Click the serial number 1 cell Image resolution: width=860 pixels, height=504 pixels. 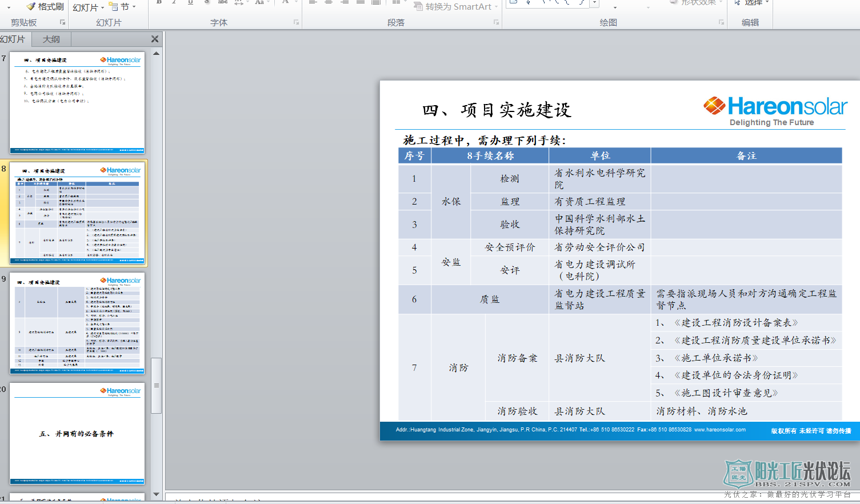tap(414, 179)
